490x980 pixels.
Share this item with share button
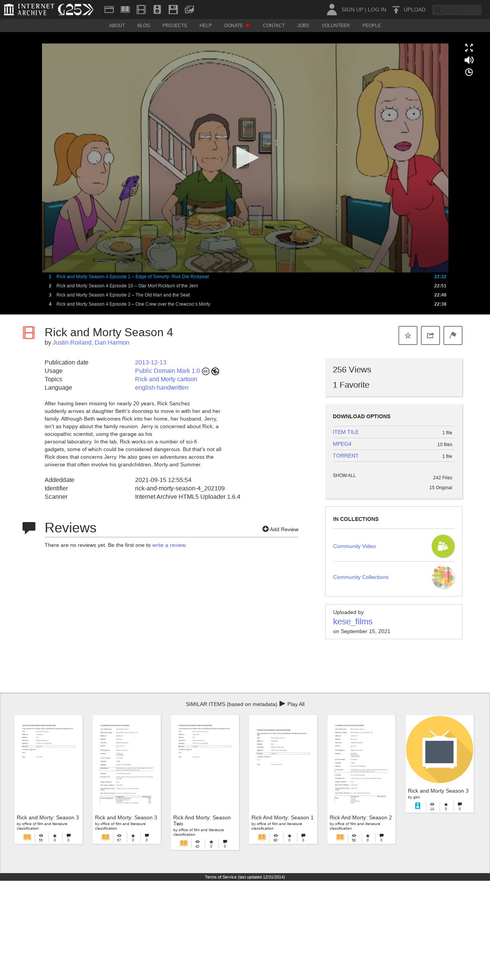[x=430, y=335]
